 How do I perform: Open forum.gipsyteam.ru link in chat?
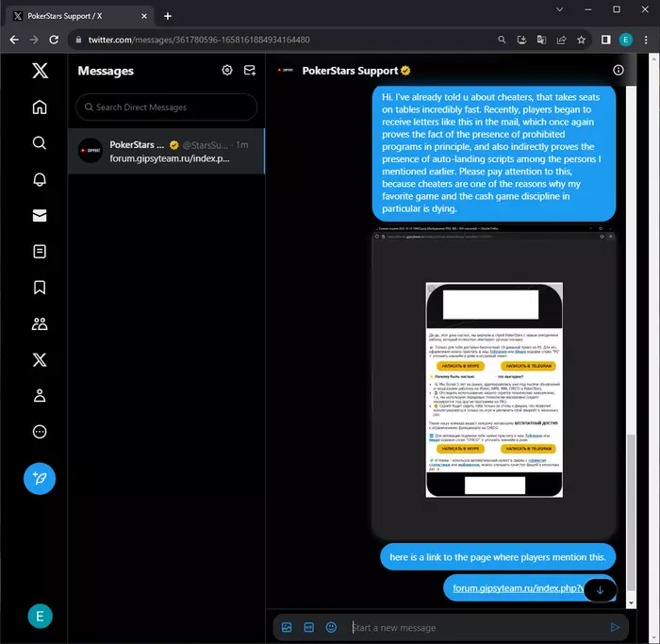(518, 588)
